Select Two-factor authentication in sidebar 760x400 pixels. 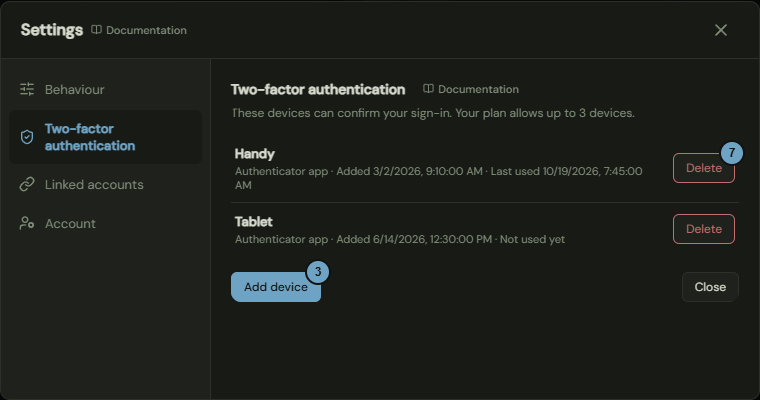[105, 137]
